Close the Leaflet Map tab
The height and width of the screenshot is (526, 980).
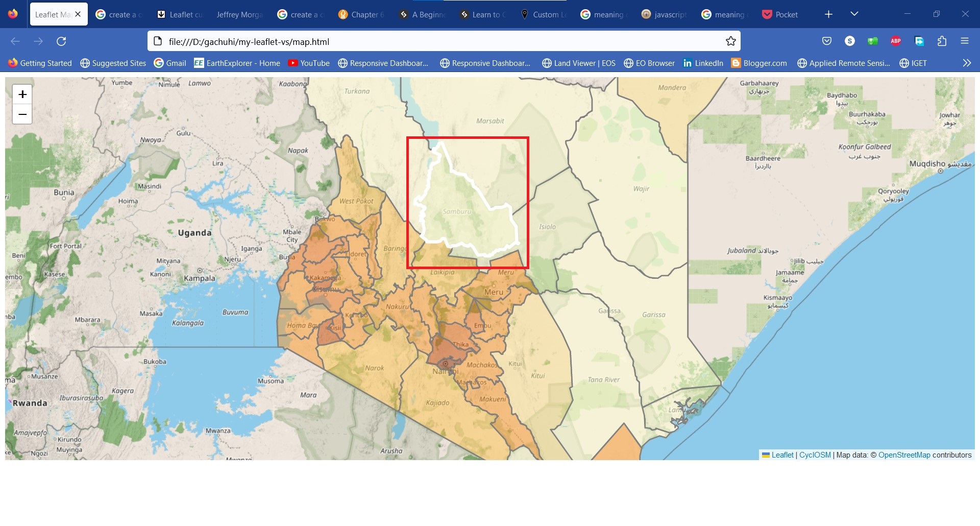point(78,14)
